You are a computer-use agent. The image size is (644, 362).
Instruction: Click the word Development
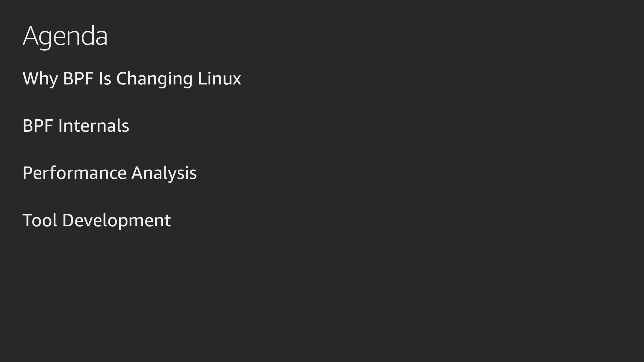(116, 220)
